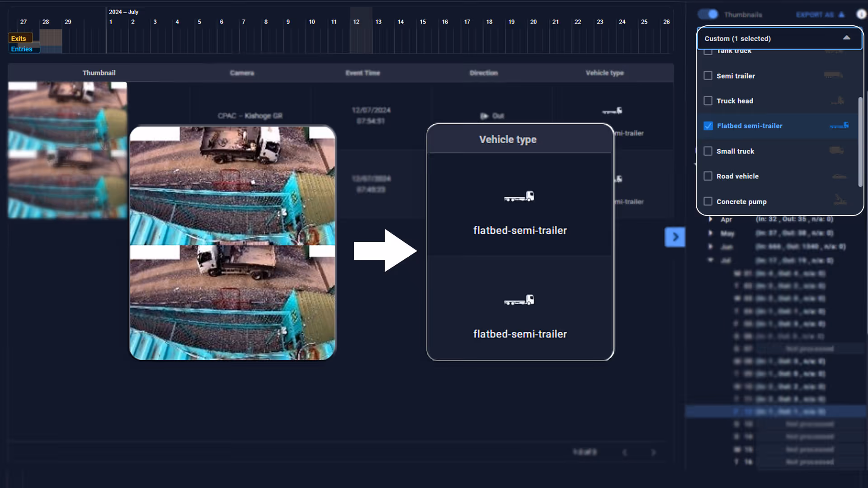The image size is (868, 488).
Task: Click the blue next arrow button
Action: 675,237
